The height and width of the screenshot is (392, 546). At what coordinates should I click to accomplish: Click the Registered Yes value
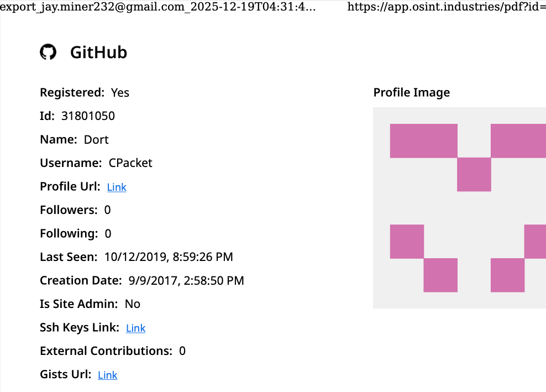[120, 93]
